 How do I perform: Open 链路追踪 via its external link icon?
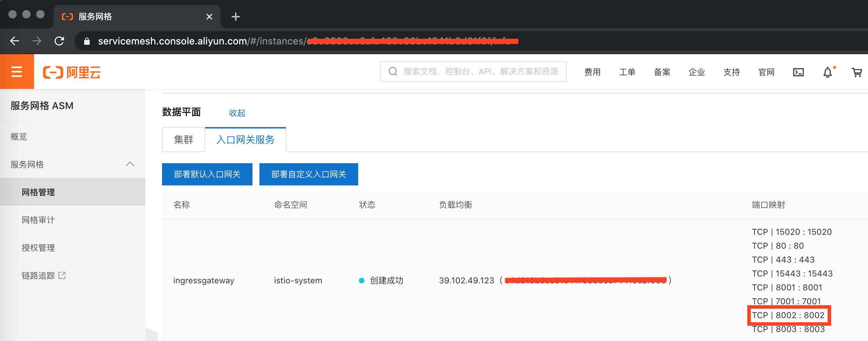click(x=62, y=275)
